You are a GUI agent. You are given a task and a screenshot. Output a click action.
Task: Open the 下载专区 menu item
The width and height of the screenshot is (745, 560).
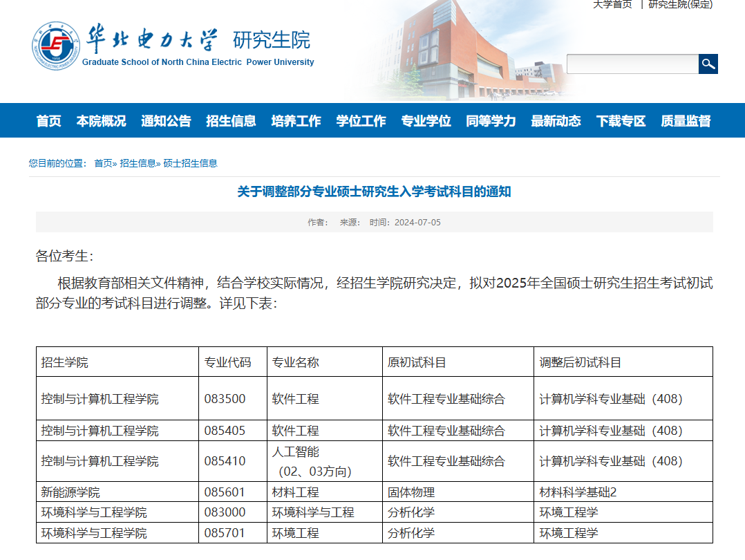click(x=621, y=121)
